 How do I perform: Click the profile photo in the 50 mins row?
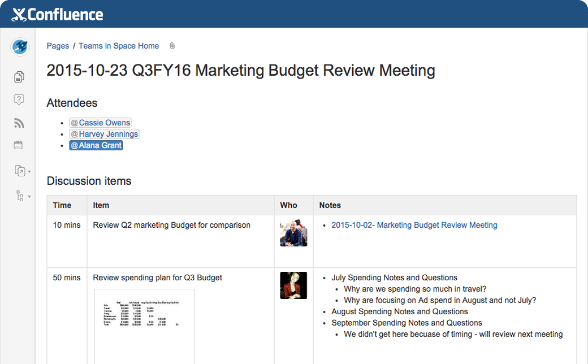(293, 285)
